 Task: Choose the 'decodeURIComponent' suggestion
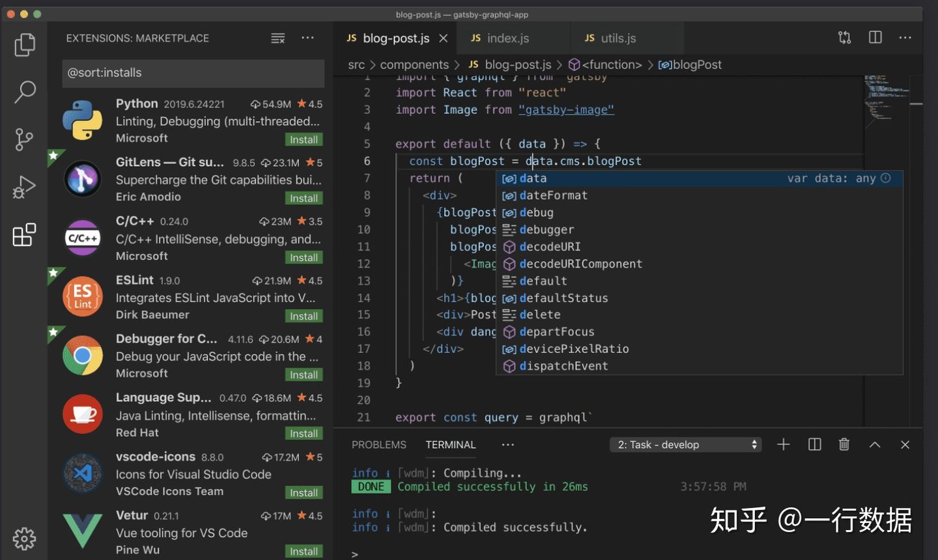tap(700, 264)
